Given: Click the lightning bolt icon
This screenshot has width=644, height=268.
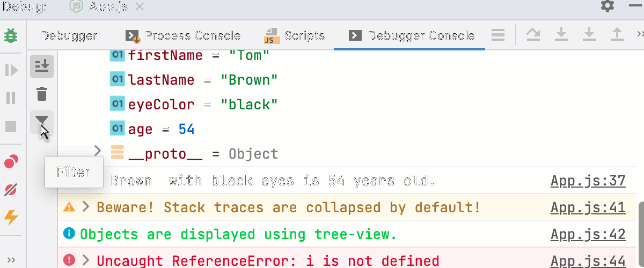Looking at the screenshot, I should tap(11, 218).
